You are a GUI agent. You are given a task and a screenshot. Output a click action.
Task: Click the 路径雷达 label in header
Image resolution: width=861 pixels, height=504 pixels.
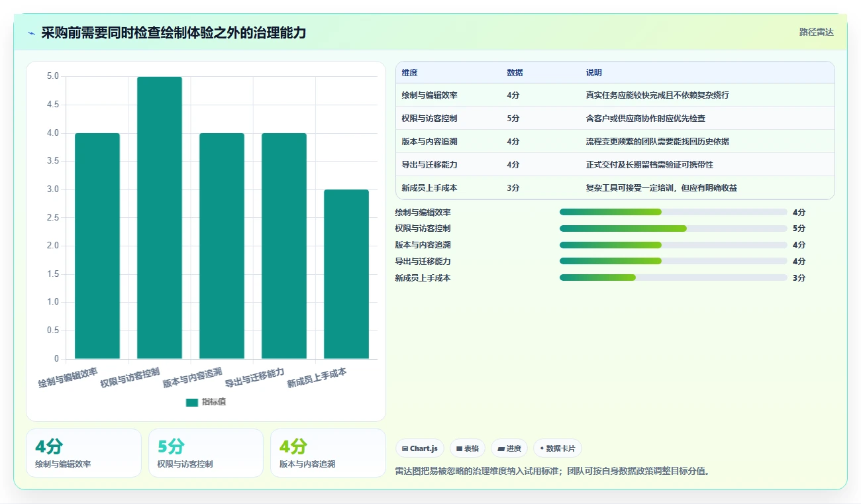tap(816, 32)
